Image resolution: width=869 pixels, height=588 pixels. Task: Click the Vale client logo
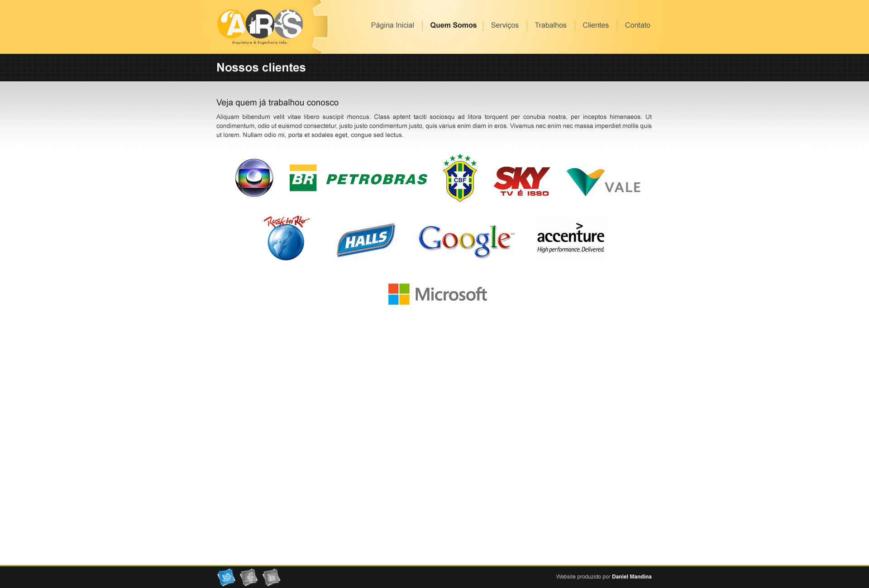pyautogui.click(x=603, y=182)
